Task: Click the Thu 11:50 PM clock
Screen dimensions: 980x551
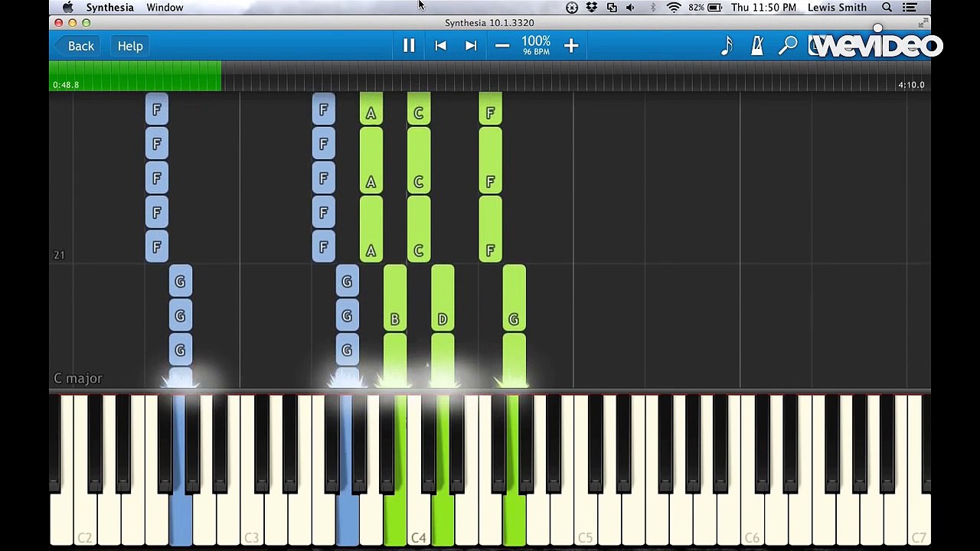Action: (x=763, y=8)
